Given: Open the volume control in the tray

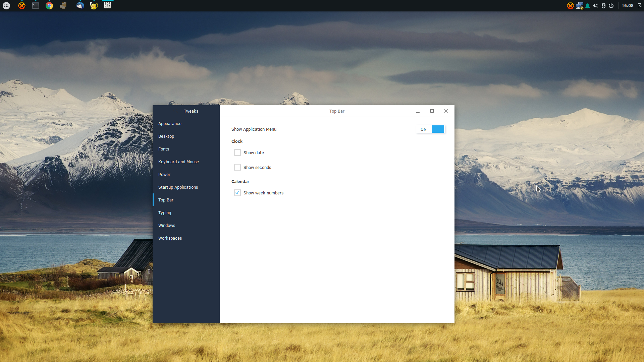Looking at the screenshot, I should point(595,6).
